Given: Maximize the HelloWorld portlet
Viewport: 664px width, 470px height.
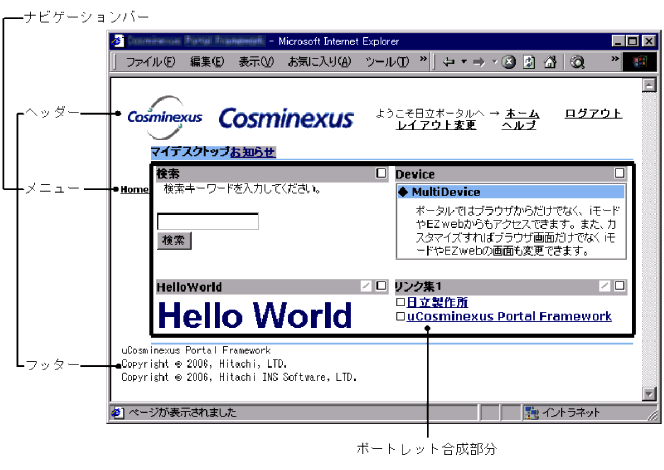Looking at the screenshot, I should [x=381, y=286].
